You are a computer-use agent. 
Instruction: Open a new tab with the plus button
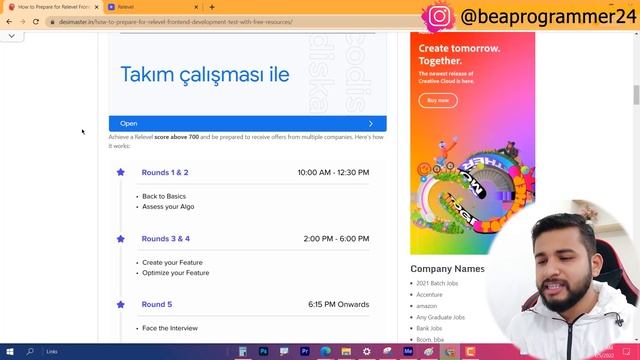212,7
